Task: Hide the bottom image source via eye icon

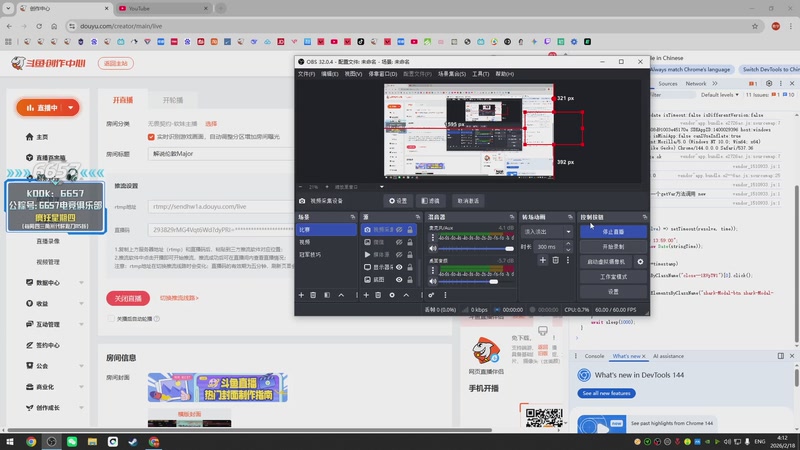Action: [399, 280]
